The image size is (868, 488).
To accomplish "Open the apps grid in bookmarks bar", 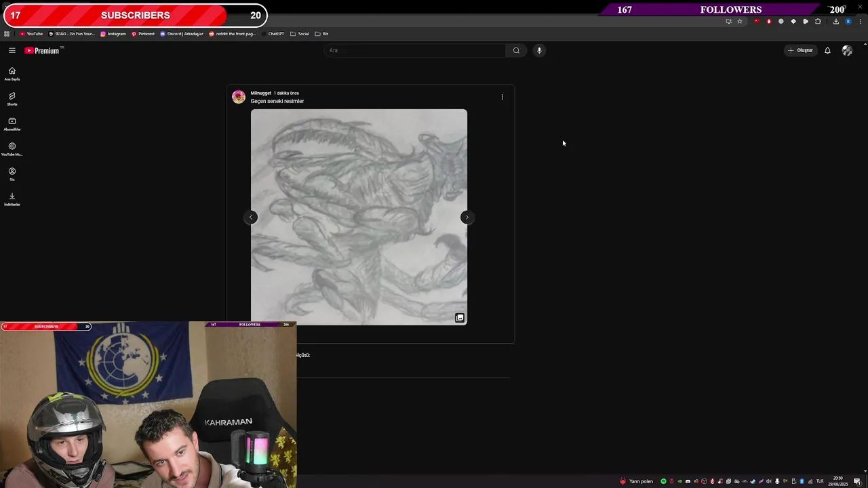I will [7, 34].
